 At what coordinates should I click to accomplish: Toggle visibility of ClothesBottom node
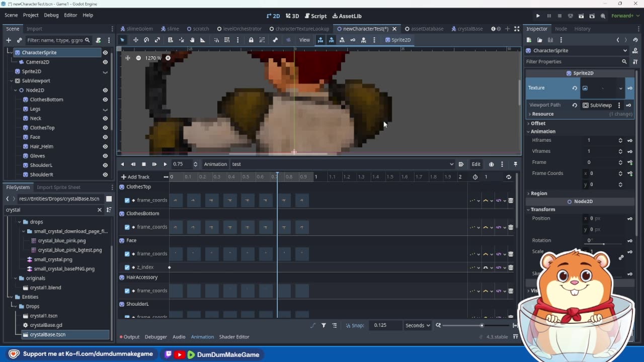coord(105,100)
